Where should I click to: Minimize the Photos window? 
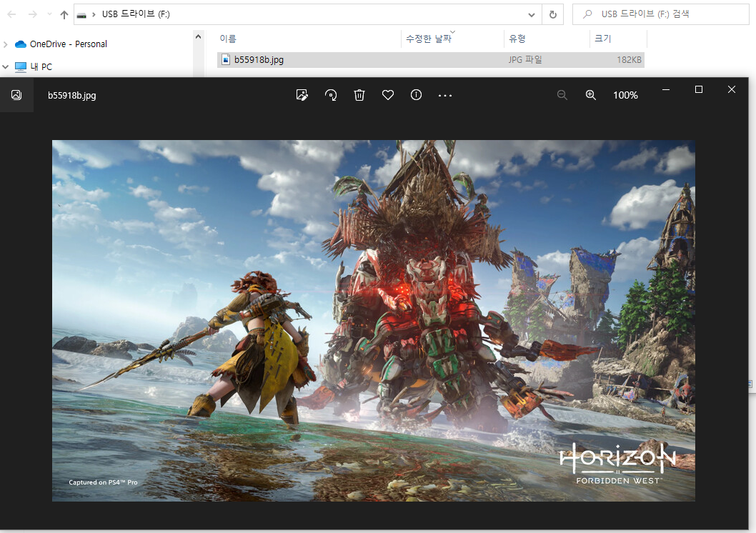point(666,89)
